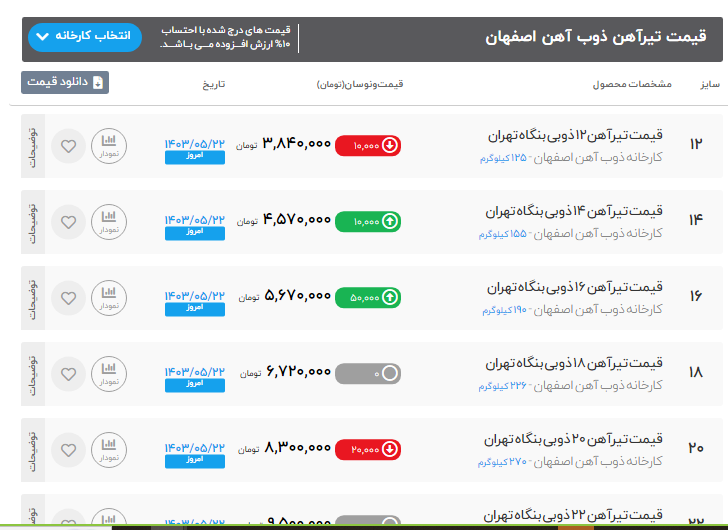Favorite the size 16 beam with heart

68,298
